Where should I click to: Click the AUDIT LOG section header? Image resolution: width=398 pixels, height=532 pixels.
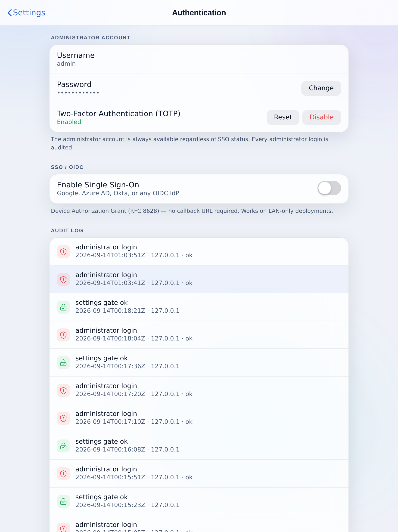pos(67,230)
